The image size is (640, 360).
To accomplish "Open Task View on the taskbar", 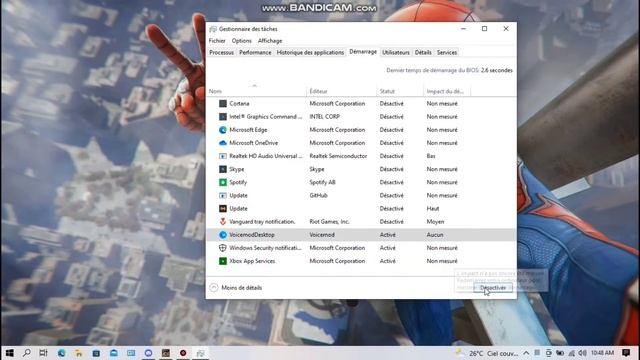I will [x=44, y=353].
